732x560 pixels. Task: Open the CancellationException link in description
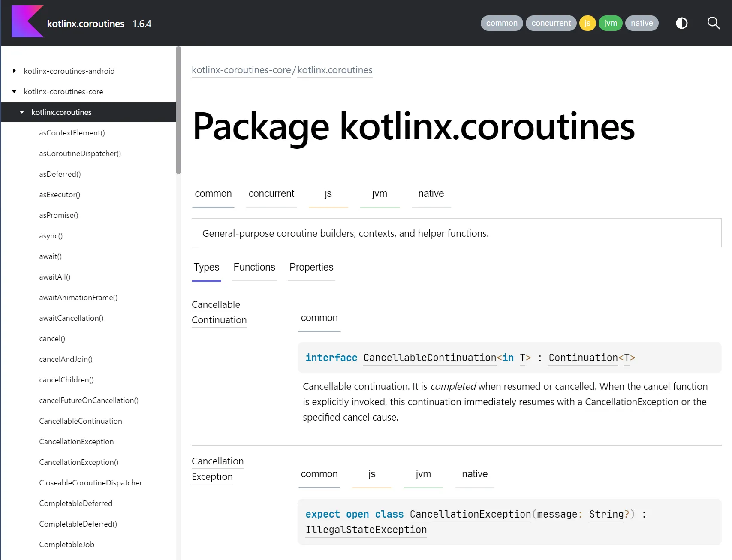(x=631, y=402)
